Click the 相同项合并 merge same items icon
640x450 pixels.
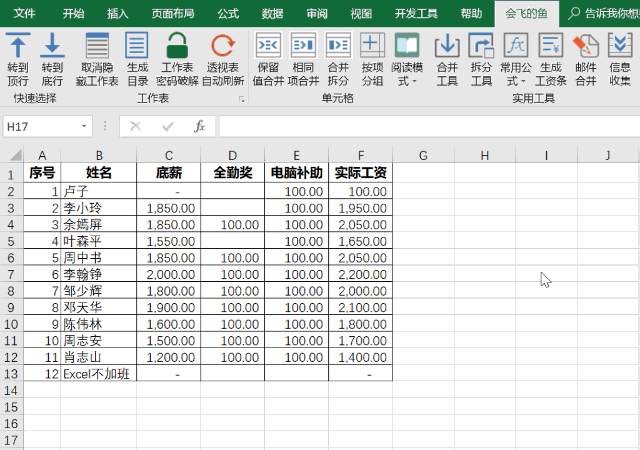[x=303, y=45]
